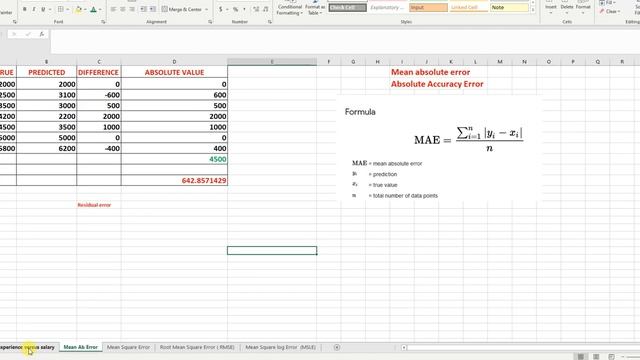Image resolution: width=640 pixels, height=360 pixels.
Task: Switch to Mean Square Error sheet
Action: coord(128,347)
